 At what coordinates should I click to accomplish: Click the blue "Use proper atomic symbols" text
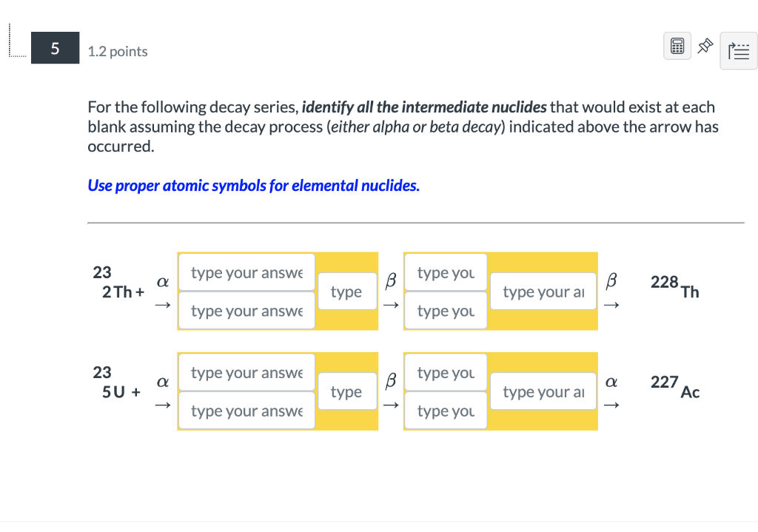253,186
